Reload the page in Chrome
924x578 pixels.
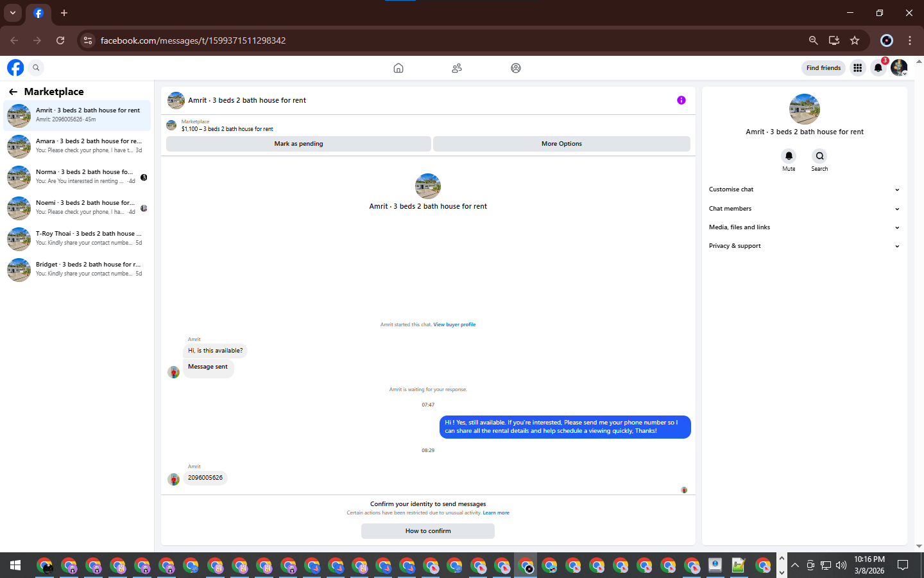(x=60, y=40)
